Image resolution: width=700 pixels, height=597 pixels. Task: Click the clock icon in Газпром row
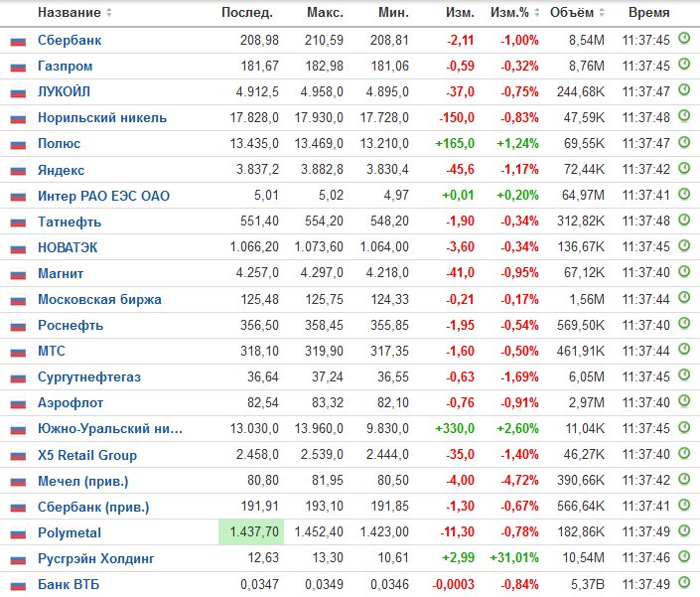684,65
